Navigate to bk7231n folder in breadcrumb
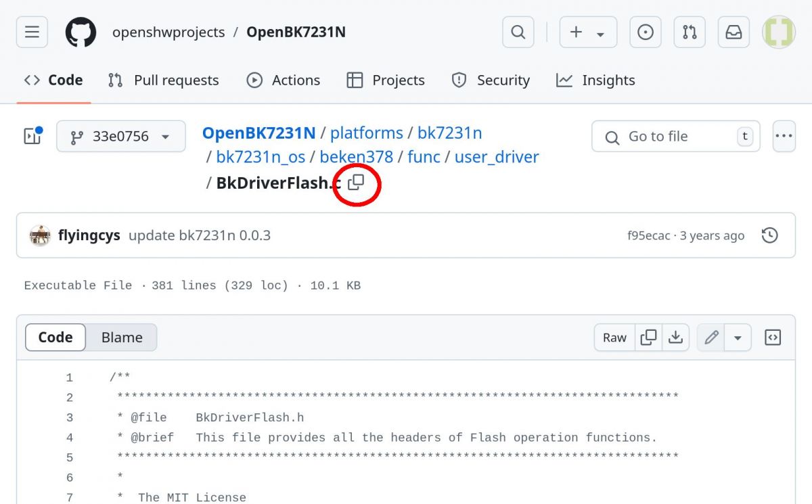The image size is (812, 504). point(449,133)
